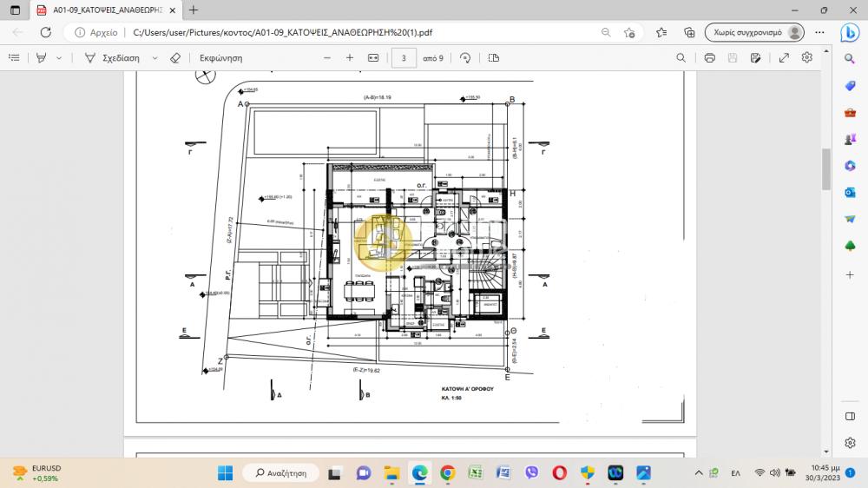Search within the PDF using magnifier icon
Viewport: 868px width, 488px height.
681,57
